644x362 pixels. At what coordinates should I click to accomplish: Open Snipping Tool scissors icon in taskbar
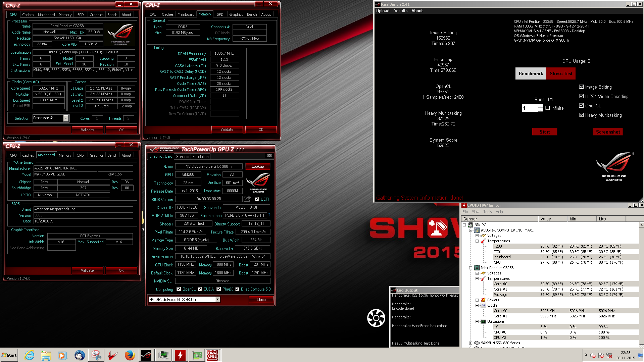point(96,355)
